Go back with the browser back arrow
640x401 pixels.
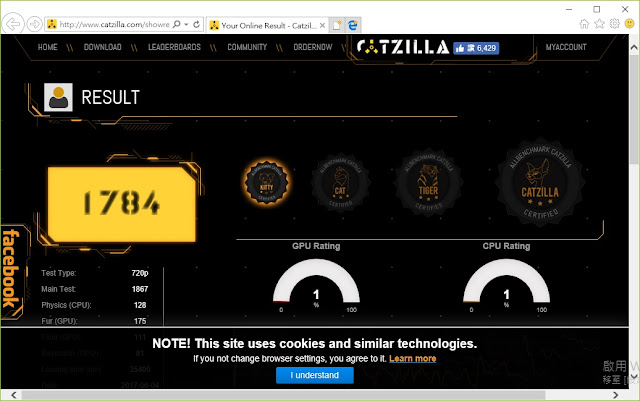(x=13, y=24)
